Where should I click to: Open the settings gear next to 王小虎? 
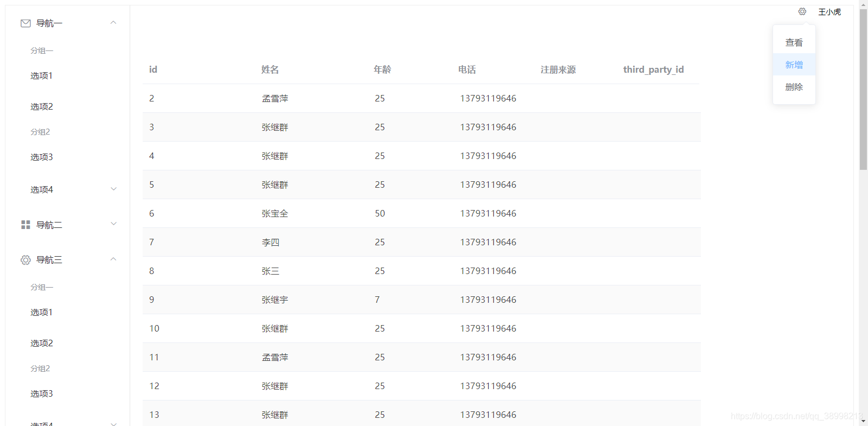802,11
